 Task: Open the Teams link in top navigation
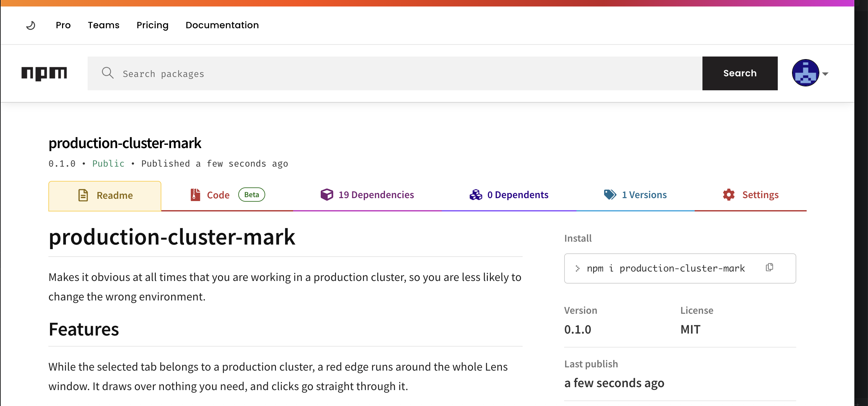(104, 25)
